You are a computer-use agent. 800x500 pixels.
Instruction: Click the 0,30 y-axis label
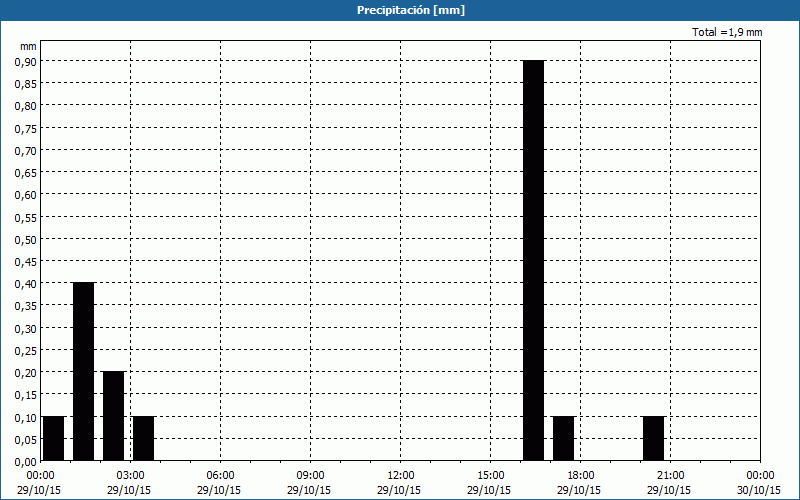tap(26, 329)
